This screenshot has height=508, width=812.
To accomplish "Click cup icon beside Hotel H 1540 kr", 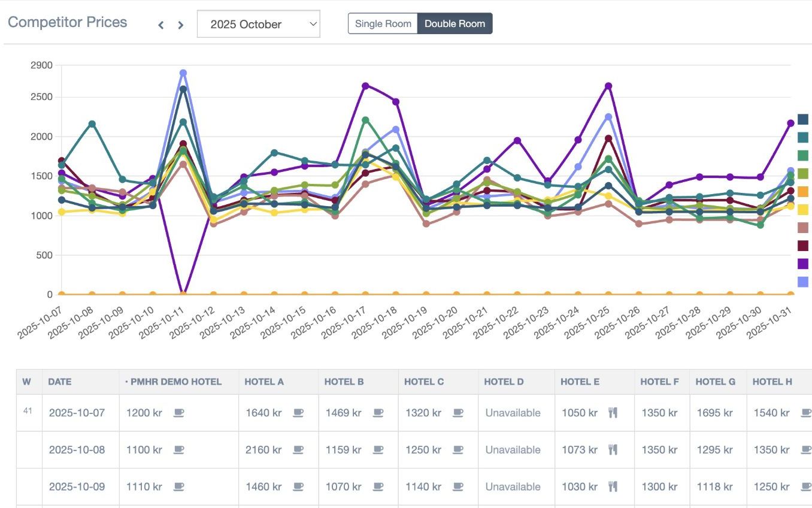I will point(807,413).
